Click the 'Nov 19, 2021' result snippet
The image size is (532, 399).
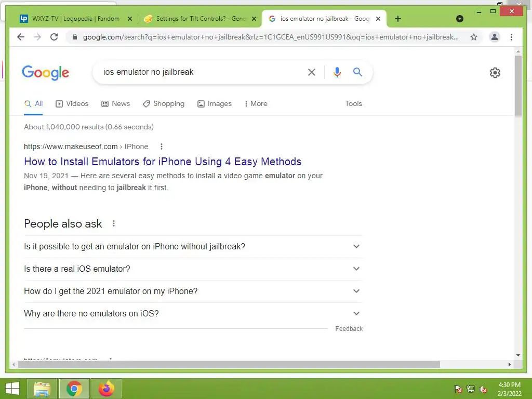click(173, 181)
